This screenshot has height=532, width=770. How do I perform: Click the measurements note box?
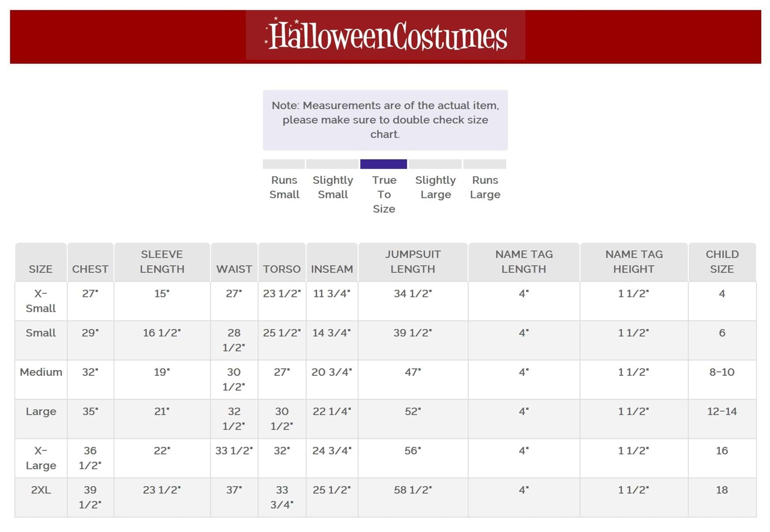coord(385,120)
